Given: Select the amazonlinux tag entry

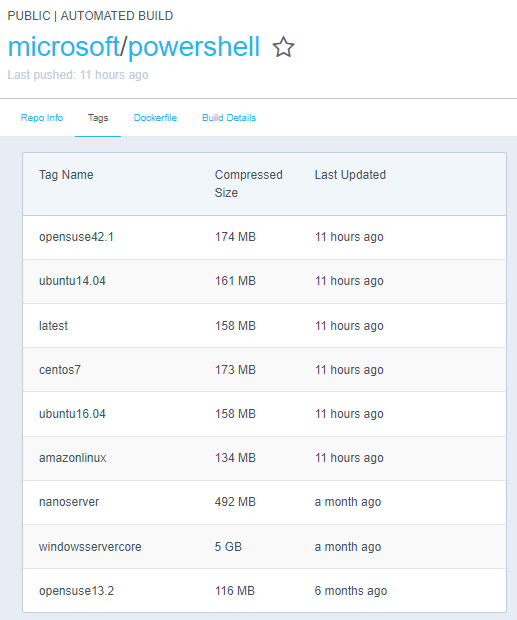Looking at the screenshot, I should 73,458.
